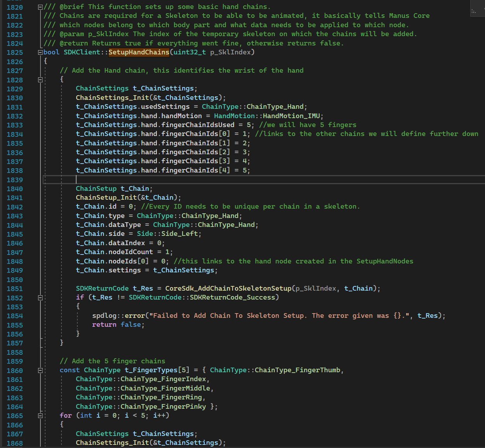485x448 pixels.
Task: Collapse the if statement block at line 1852
Action: coord(40,298)
